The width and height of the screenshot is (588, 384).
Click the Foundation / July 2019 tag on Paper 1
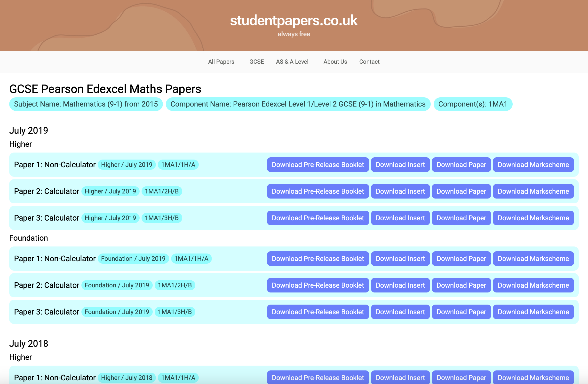[133, 259]
